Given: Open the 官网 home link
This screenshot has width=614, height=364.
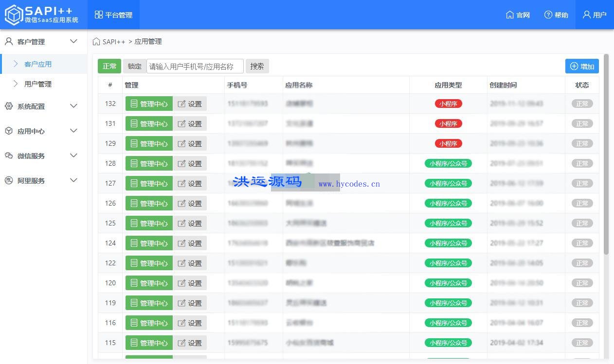Looking at the screenshot, I should tap(518, 15).
